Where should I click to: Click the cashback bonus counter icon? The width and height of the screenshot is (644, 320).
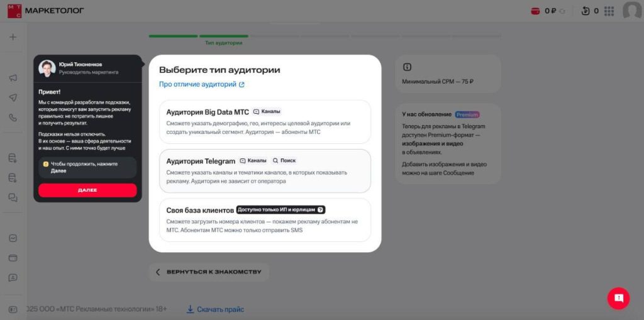[586, 11]
